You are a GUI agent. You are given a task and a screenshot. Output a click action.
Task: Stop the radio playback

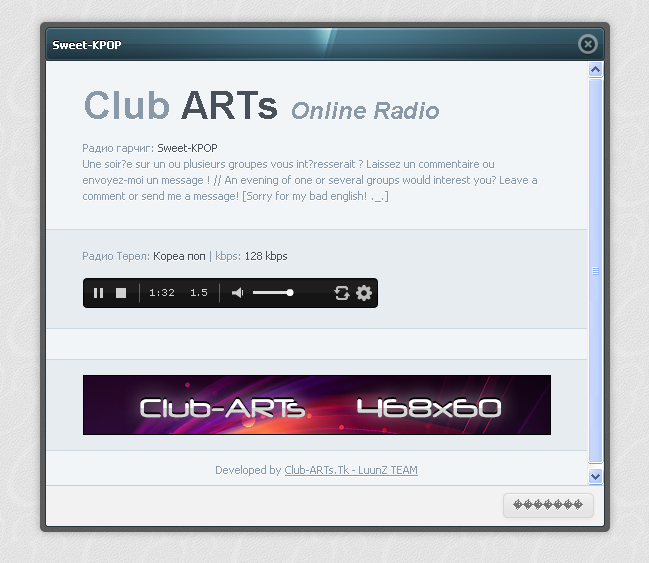coord(121,293)
